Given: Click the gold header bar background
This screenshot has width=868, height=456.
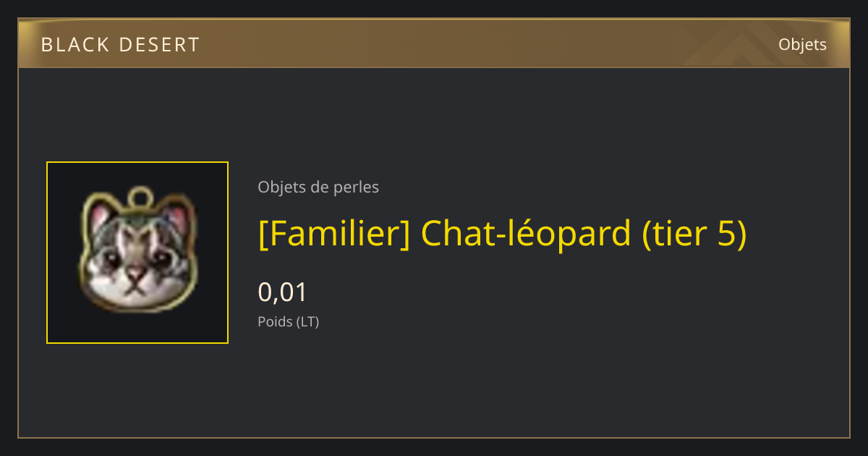Looking at the screenshot, I should pyautogui.click(x=434, y=44).
